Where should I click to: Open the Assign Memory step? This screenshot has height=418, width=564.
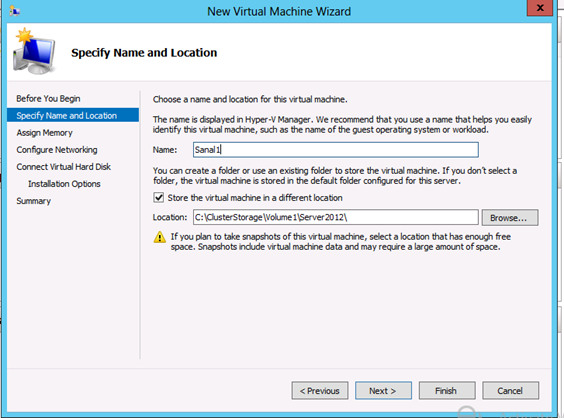pyautogui.click(x=44, y=133)
